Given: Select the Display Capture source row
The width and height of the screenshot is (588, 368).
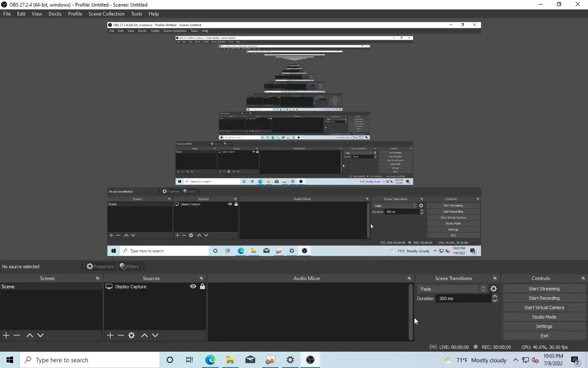Looking at the screenshot, I should pos(155,287).
